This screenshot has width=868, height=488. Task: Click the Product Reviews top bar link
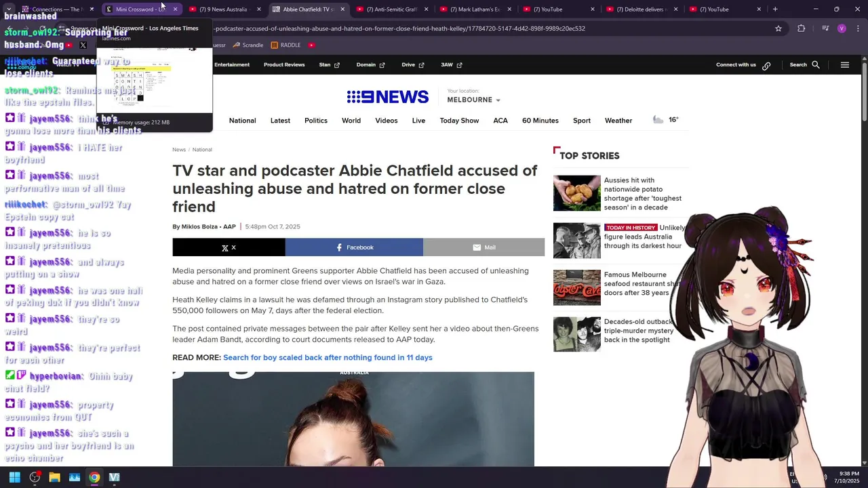[284, 65]
